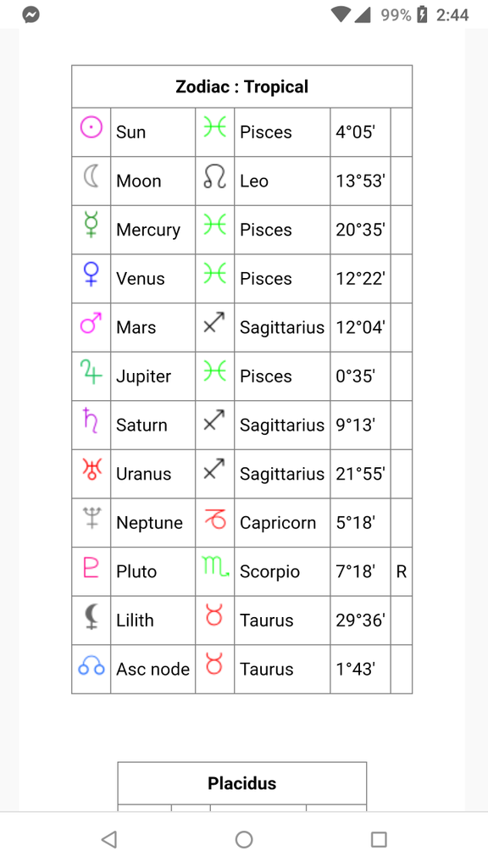The image size is (488, 868).
Task: Tap the Placidus table heading
Action: click(241, 782)
